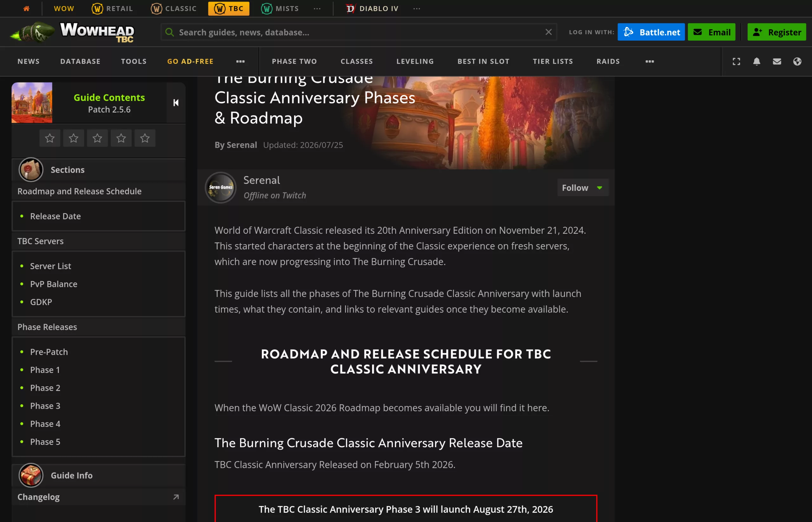
Task: Click Go Ad-Free
Action: (190, 61)
